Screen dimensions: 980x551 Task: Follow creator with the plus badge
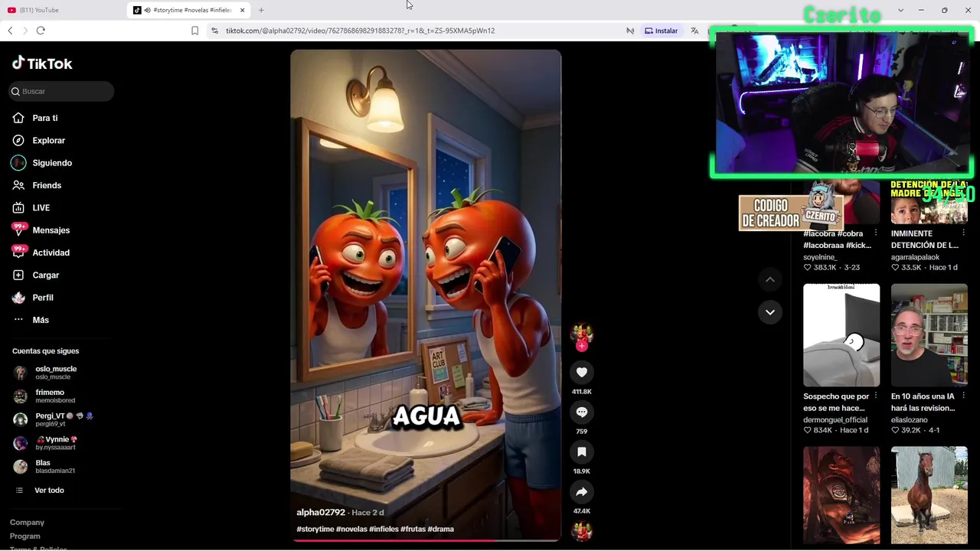(x=582, y=346)
